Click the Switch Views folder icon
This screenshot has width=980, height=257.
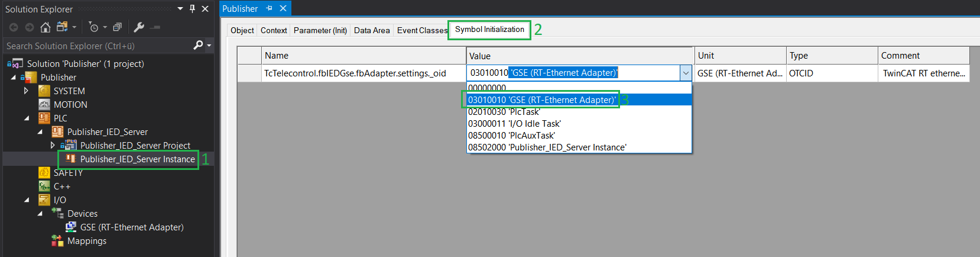tap(61, 27)
